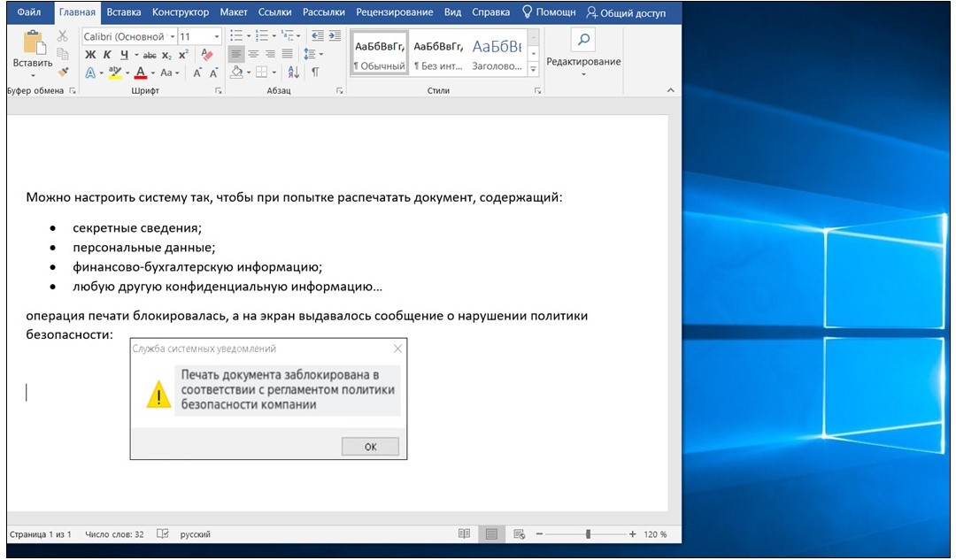Decrease font size with smaller A icon
The height and width of the screenshot is (560, 956).
pyautogui.click(x=213, y=73)
